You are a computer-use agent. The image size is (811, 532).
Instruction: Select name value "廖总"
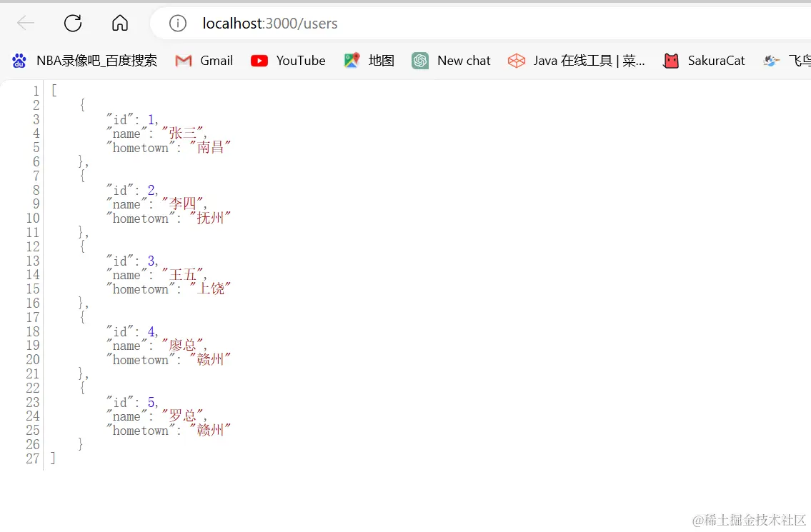coord(183,346)
